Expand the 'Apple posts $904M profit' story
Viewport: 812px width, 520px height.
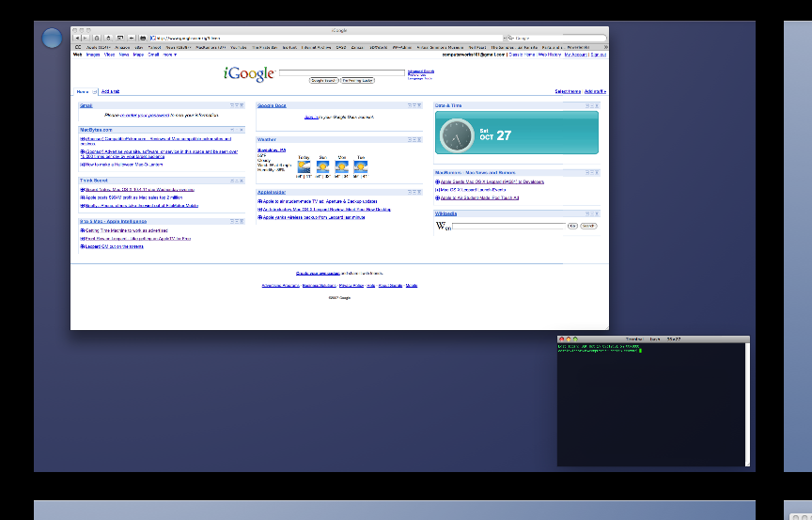tap(82, 197)
